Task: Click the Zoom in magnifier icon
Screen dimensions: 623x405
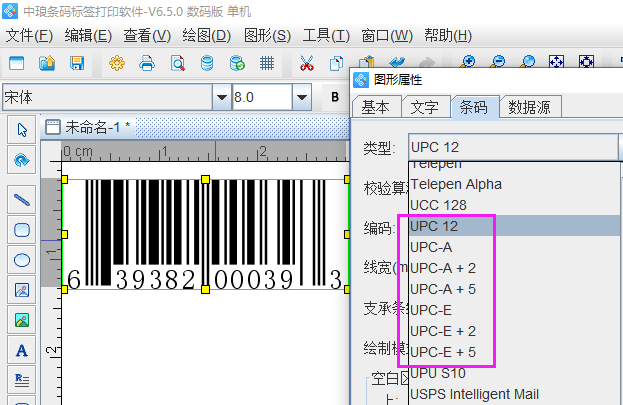Action: point(468,62)
